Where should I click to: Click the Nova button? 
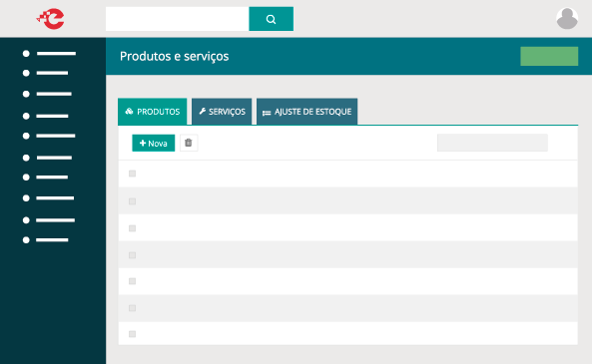[x=154, y=143]
